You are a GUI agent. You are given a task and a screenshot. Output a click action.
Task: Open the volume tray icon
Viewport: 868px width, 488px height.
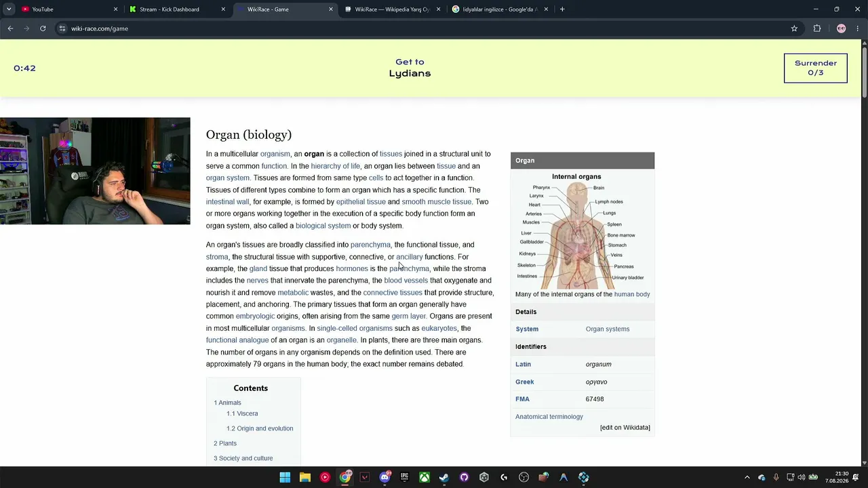click(801, 477)
